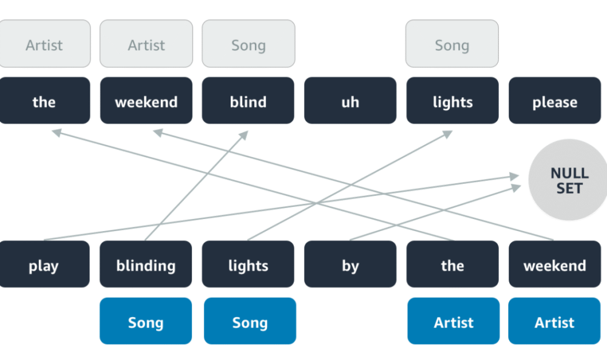Viewport: 607px width, 364px height.
Task: Click the top-row "the" word box
Action: (x=44, y=101)
